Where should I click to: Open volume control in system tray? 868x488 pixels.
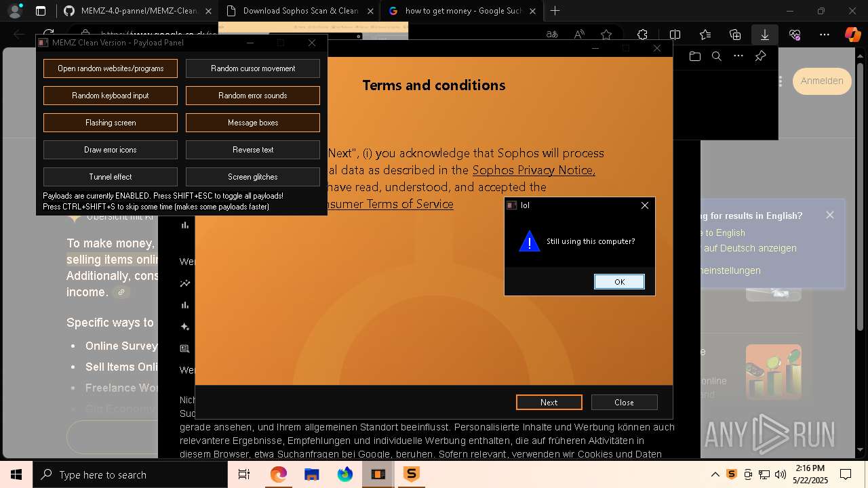pyautogui.click(x=781, y=474)
